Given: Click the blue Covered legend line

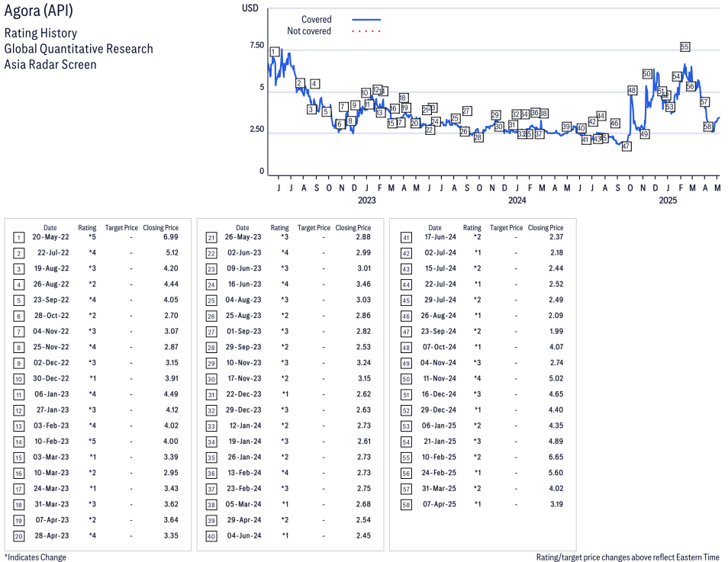Looking at the screenshot, I should [x=366, y=20].
